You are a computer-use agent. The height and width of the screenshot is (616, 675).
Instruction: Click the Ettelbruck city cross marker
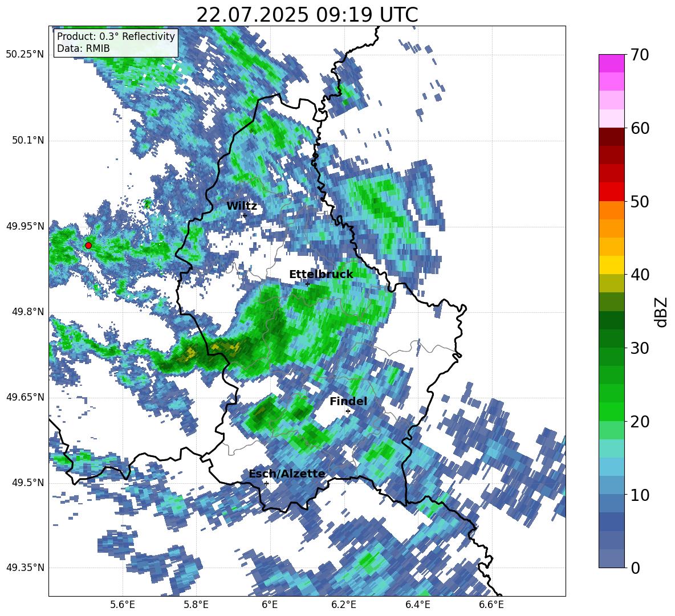click(307, 284)
